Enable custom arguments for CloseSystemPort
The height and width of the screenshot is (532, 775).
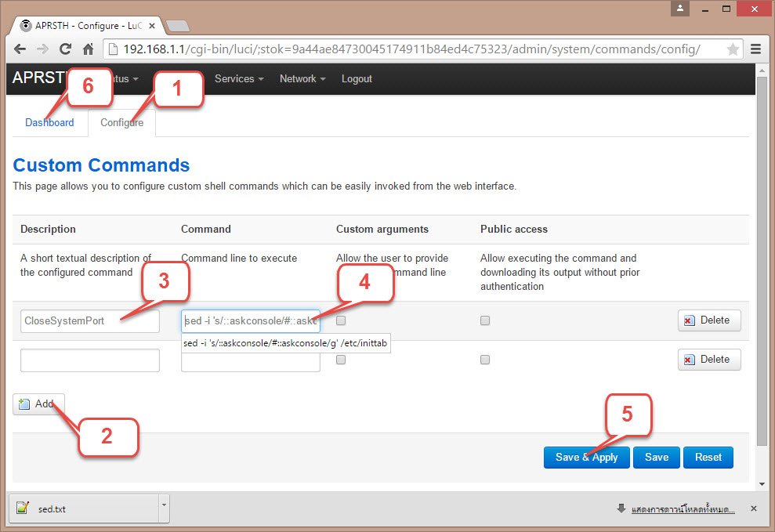(x=341, y=320)
